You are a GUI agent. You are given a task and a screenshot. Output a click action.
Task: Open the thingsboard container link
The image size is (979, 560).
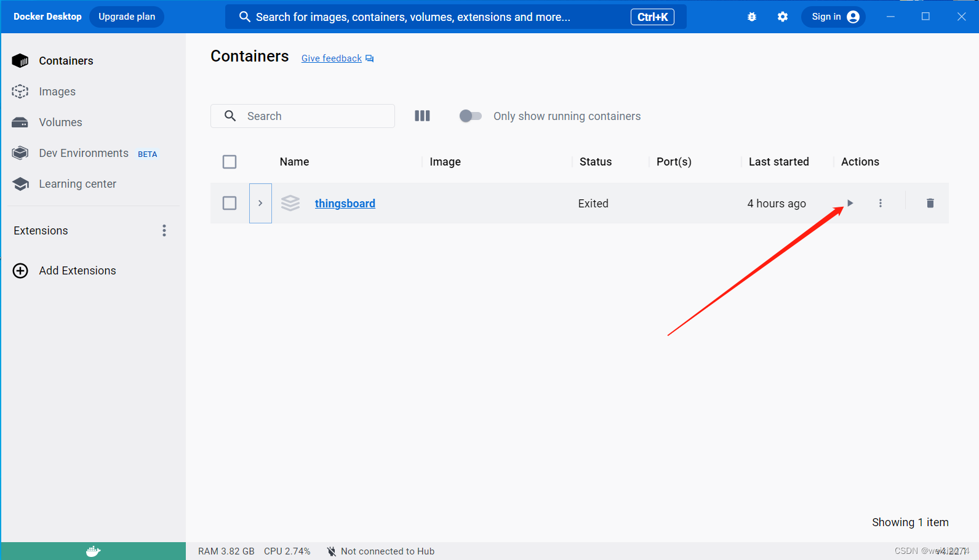point(345,204)
